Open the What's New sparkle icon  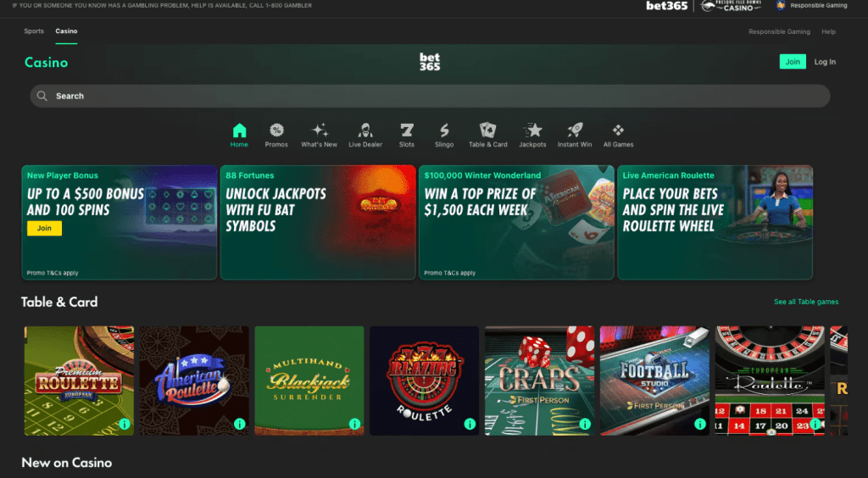(x=320, y=131)
